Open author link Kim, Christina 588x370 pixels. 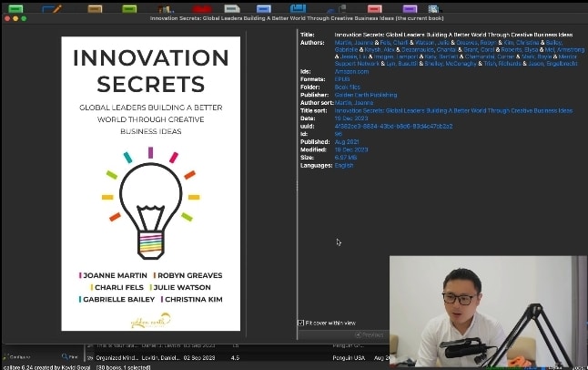522,43
